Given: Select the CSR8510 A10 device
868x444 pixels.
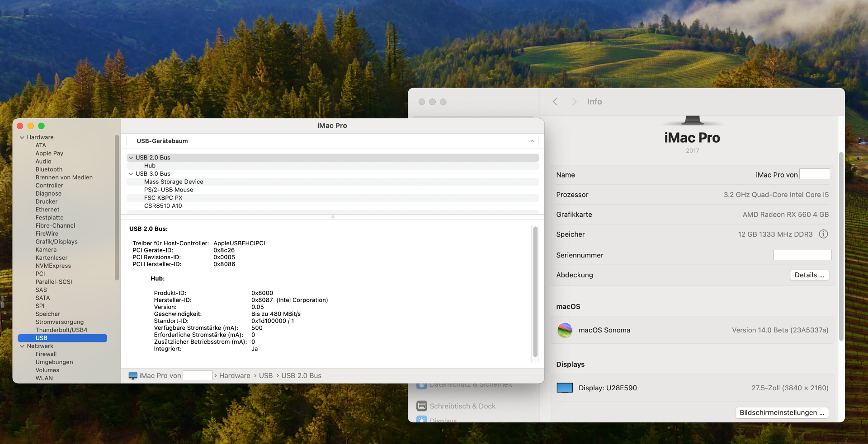Looking at the screenshot, I should 163,206.
